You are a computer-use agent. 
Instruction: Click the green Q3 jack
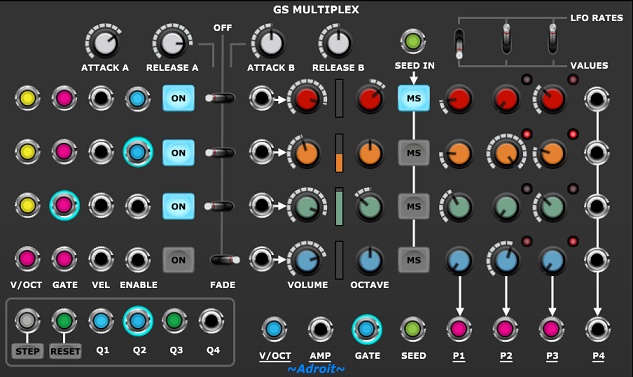tap(174, 321)
